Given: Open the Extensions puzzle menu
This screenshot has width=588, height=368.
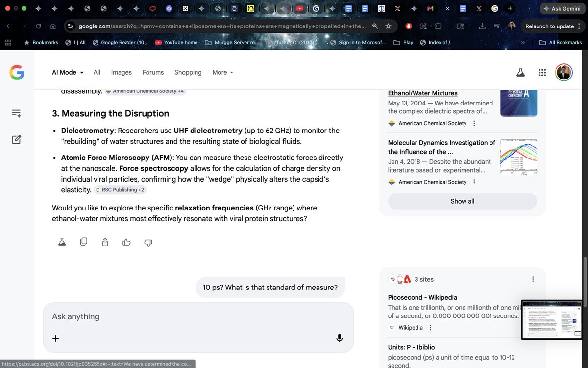Looking at the screenshot, I should (438, 26).
